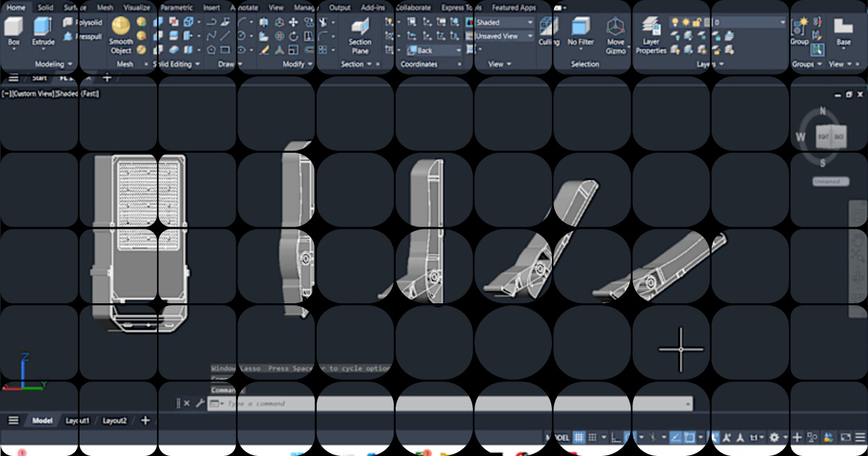Click MODEL space button in status bar
Screen dimensions: 868x456
[x=557, y=437]
